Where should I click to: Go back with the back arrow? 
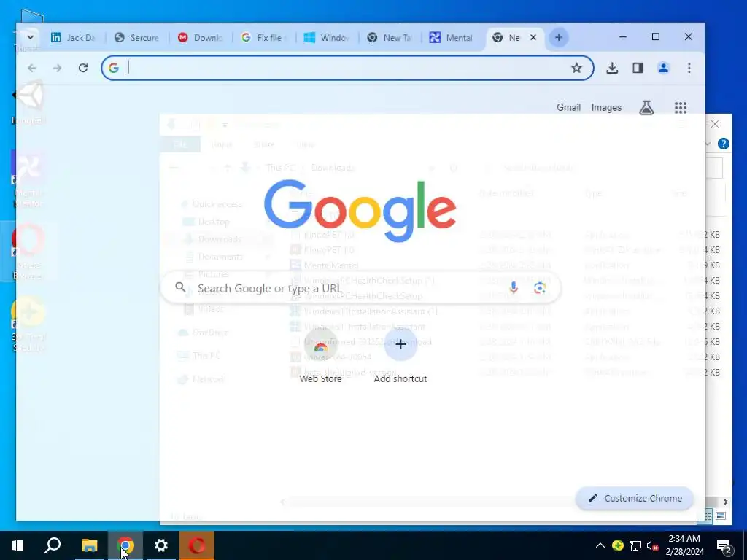pyautogui.click(x=32, y=68)
